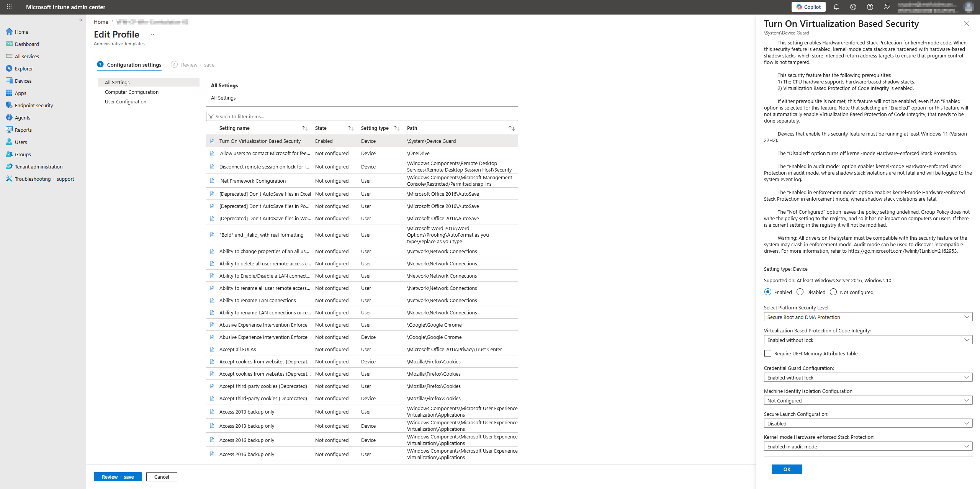
Task: Open the app launcher waffle icon
Action: click(x=9, y=7)
